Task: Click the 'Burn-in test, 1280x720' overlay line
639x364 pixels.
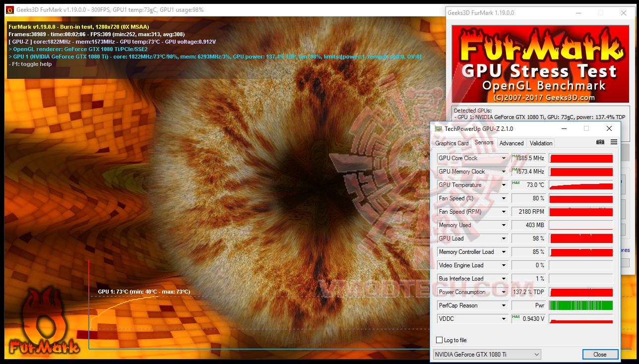Action: pos(79,27)
